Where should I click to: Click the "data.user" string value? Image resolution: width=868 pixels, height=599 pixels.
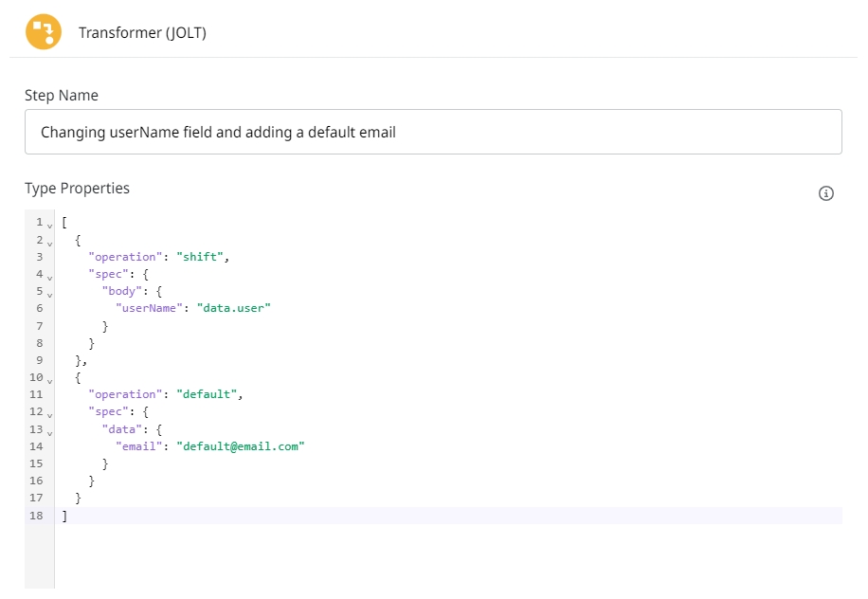click(233, 308)
